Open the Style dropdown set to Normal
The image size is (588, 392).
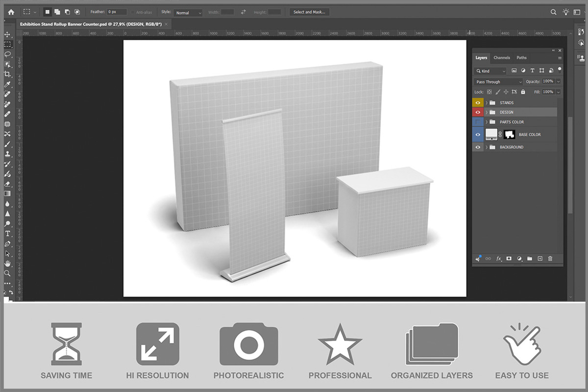point(188,12)
